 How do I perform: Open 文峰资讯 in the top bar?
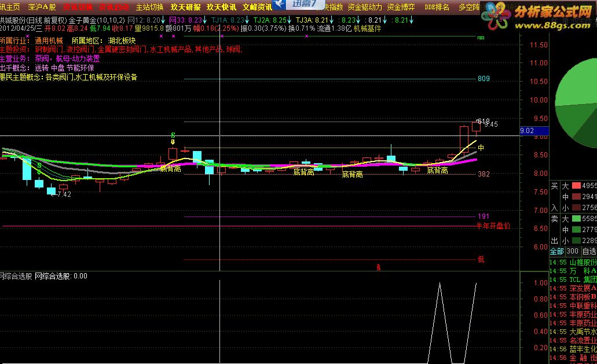tap(257, 7)
